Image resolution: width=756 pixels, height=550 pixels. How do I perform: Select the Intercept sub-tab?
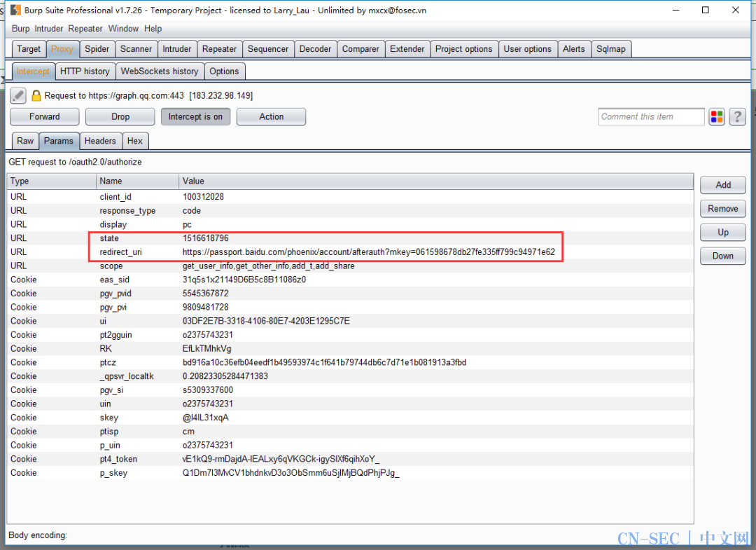[x=33, y=71]
